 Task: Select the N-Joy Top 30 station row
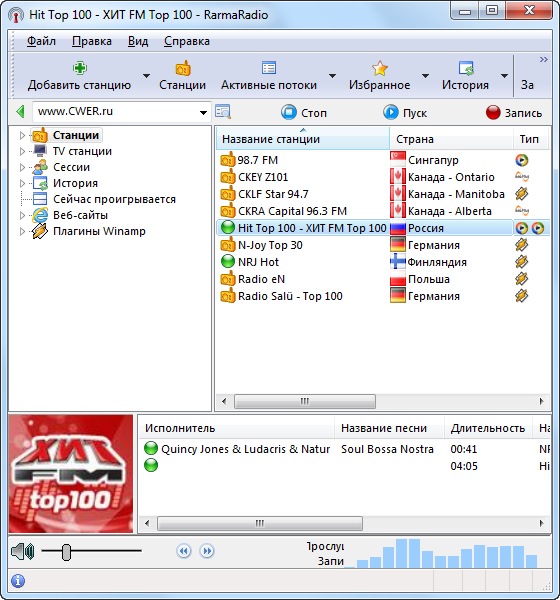pos(383,245)
